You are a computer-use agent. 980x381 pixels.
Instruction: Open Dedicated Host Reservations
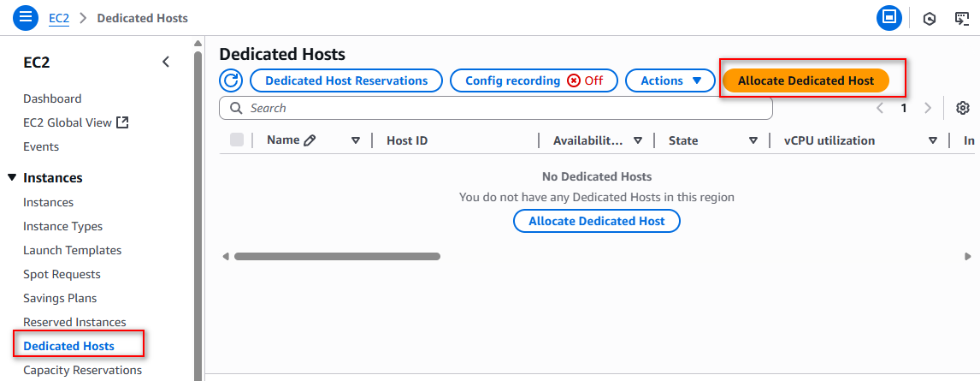point(346,80)
